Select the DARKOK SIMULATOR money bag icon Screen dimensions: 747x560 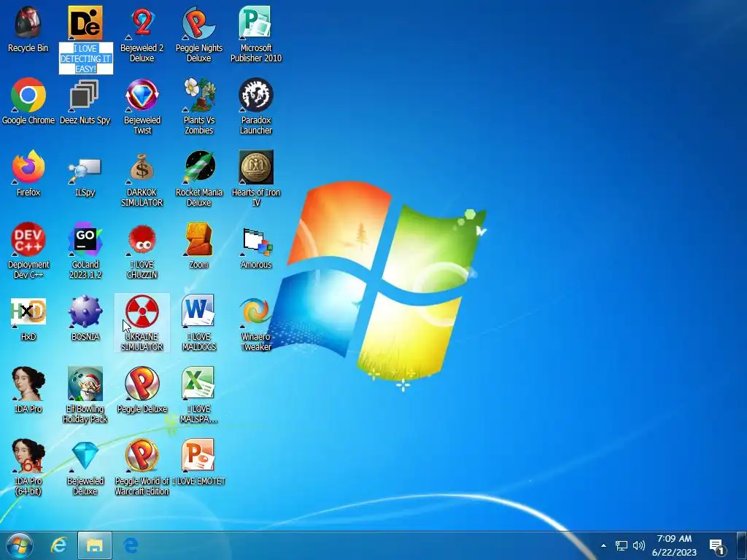click(x=142, y=167)
